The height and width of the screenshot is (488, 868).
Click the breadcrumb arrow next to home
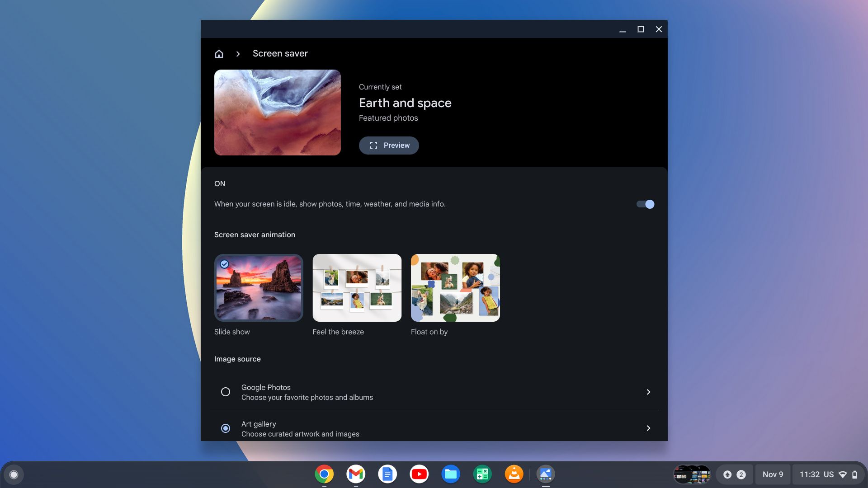pos(237,53)
